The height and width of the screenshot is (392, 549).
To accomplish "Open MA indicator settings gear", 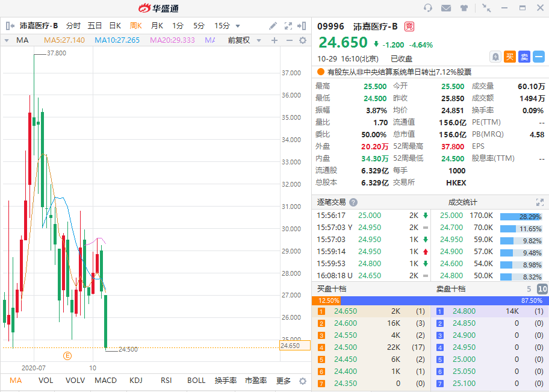I will click(303, 40).
